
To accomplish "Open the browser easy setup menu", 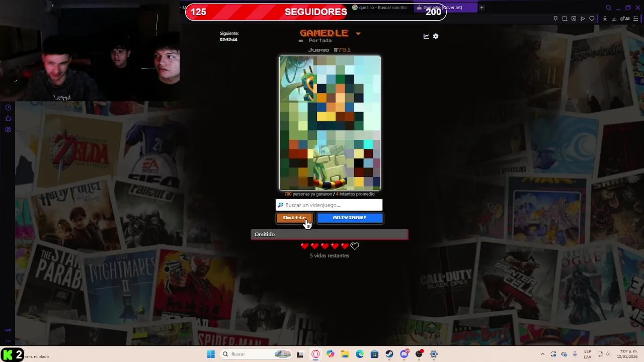I will pos(636,19).
